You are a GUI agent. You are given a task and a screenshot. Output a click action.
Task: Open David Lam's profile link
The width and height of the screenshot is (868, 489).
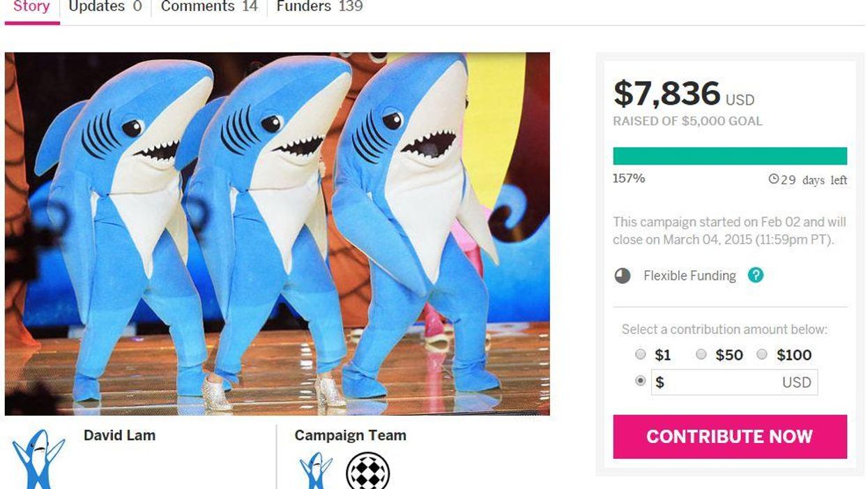point(119,435)
